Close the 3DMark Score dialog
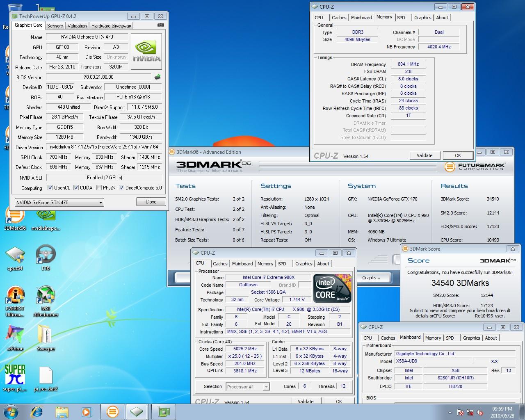The width and height of the screenshot is (525, 420). pos(513,249)
